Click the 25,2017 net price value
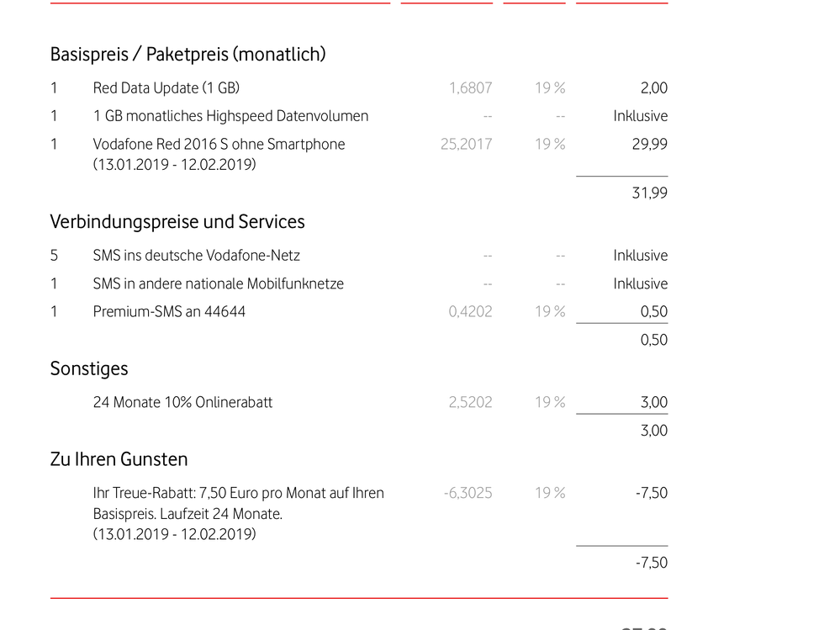Image resolution: width=840 pixels, height=630 pixels. (466, 145)
